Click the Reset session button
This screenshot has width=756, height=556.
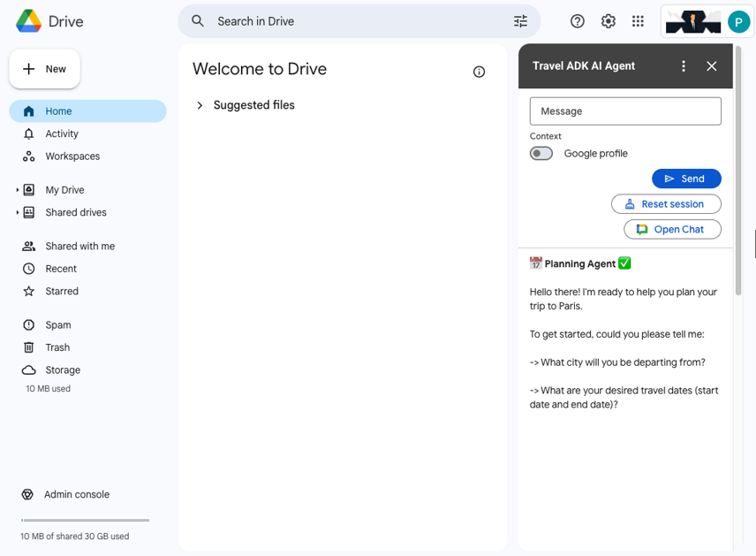666,204
